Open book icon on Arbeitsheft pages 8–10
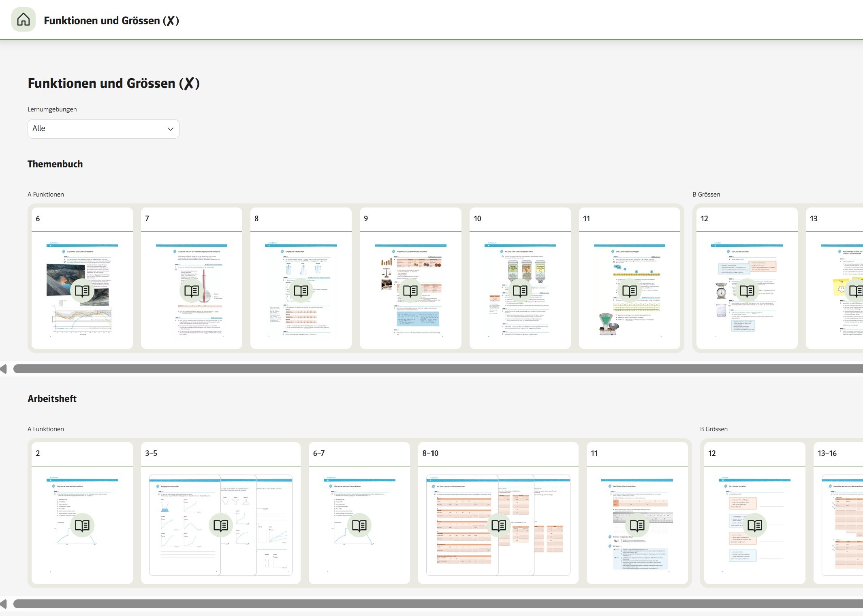The height and width of the screenshot is (616, 863). tap(499, 526)
